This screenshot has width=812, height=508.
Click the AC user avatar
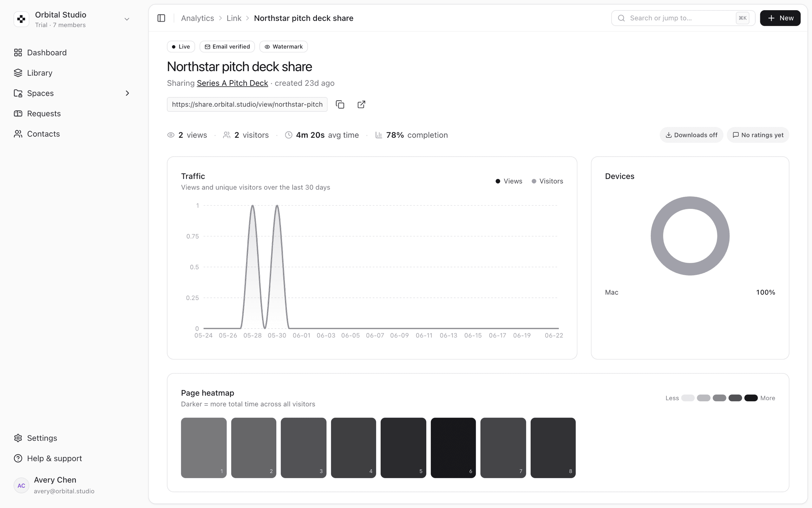[21, 485]
